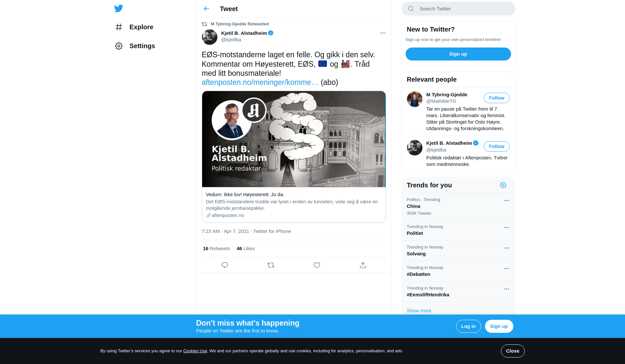Click Sign up in 'New to Twitter?' box

click(x=458, y=54)
